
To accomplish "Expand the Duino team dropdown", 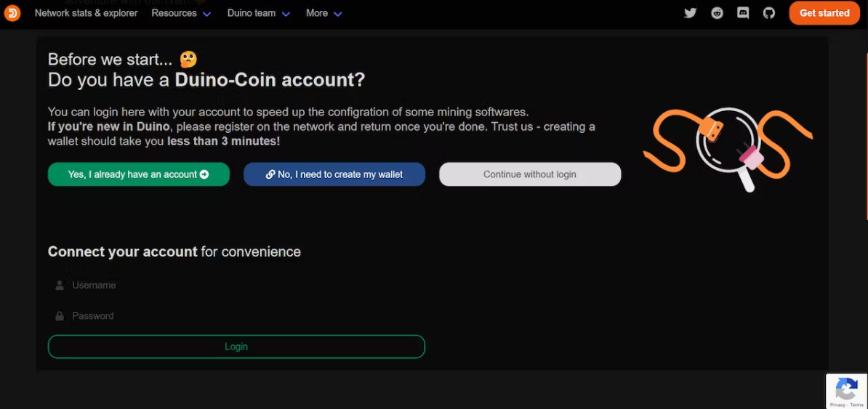I will tap(258, 13).
